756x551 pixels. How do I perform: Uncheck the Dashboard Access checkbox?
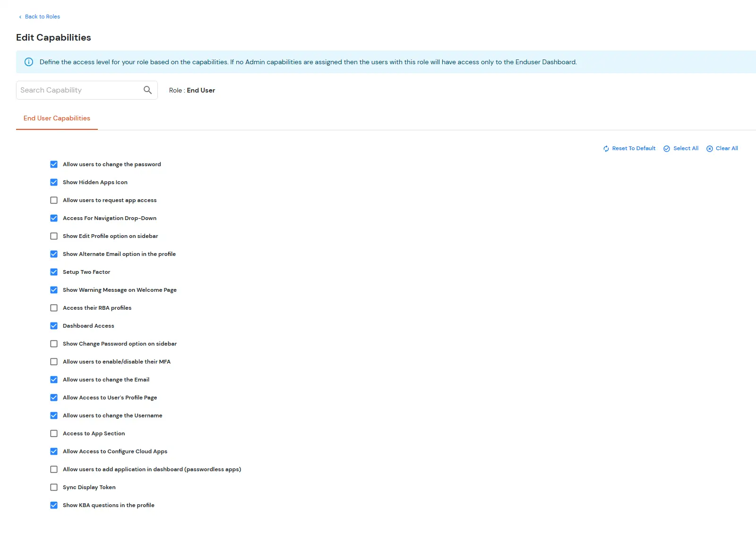pos(54,326)
